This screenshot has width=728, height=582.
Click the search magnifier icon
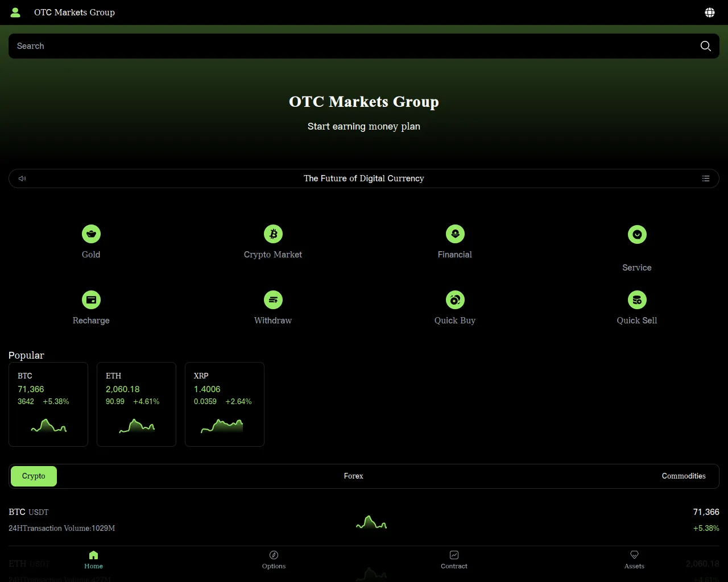pos(705,46)
